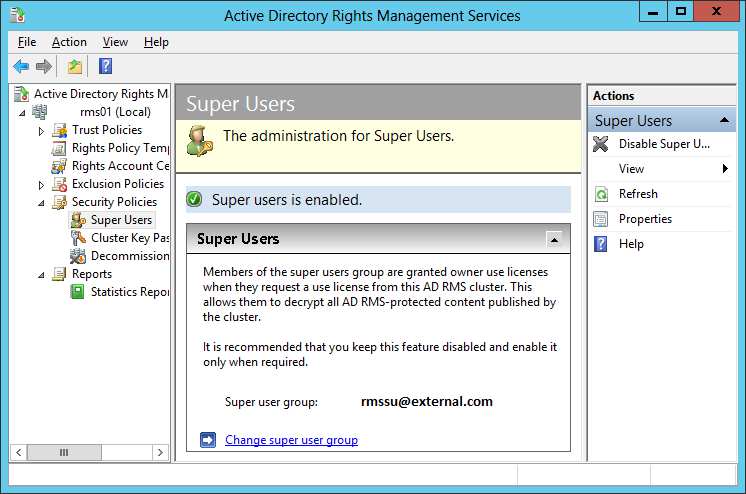Screen dimensions: 746x494
Task: Select Security Policies in the tree
Action: (114, 202)
